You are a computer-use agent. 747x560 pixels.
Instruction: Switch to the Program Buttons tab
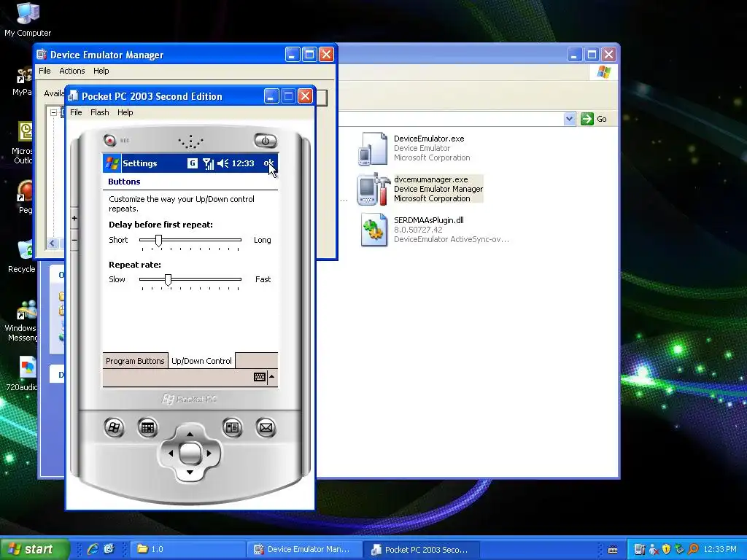(x=135, y=361)
